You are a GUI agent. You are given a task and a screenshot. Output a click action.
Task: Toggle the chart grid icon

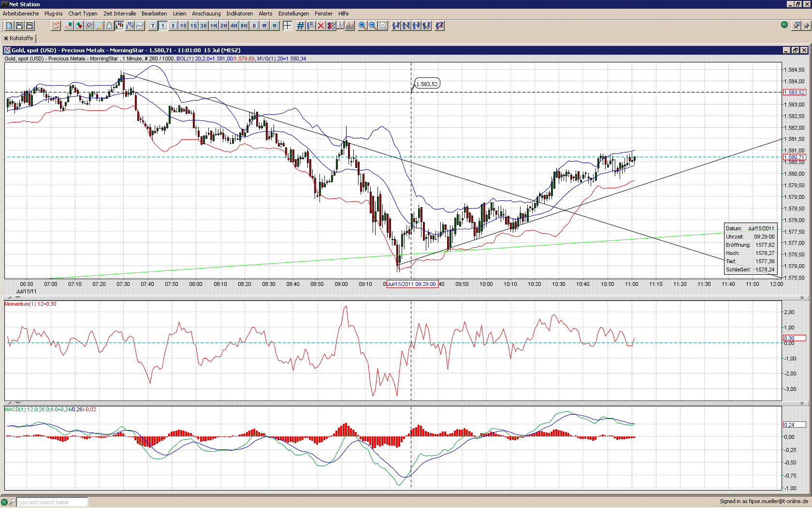[301, 26]
